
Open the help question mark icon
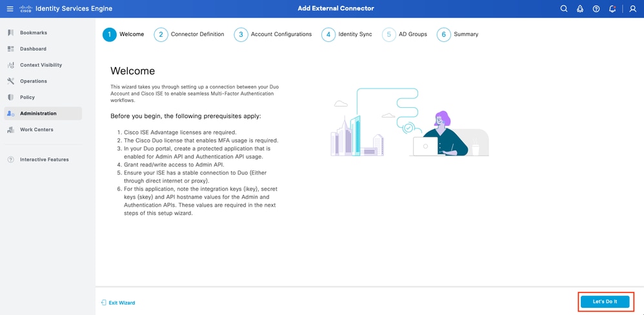coord(596,8)
